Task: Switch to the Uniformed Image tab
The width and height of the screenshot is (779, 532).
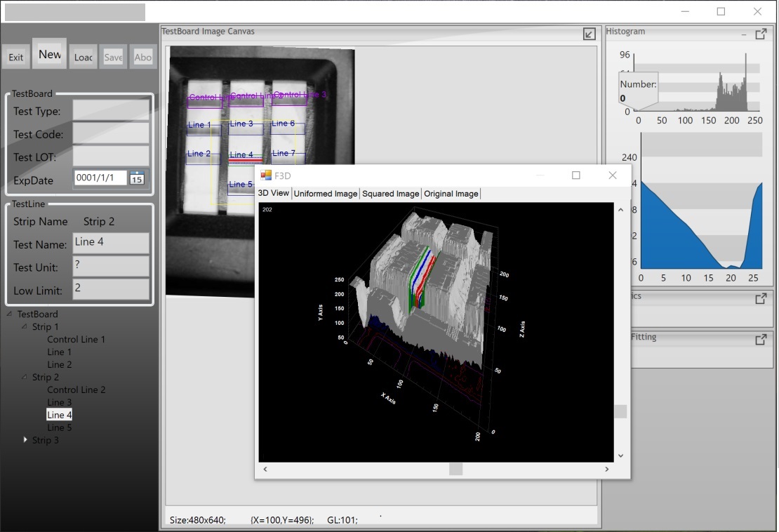Action: tap(325, 194)
